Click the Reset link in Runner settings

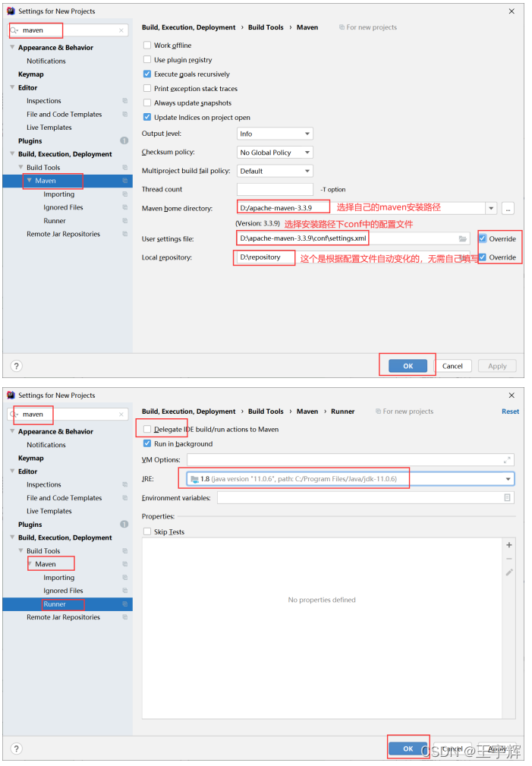click(x=510, y=411)
